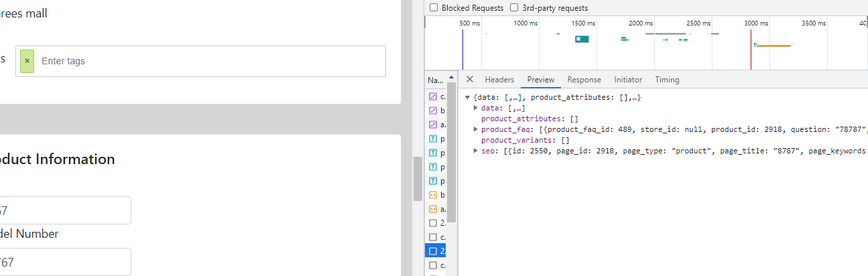Collapse the root JSON object
Screen dimensions: 868x276
pyautogui.click(x=467, y=98)
